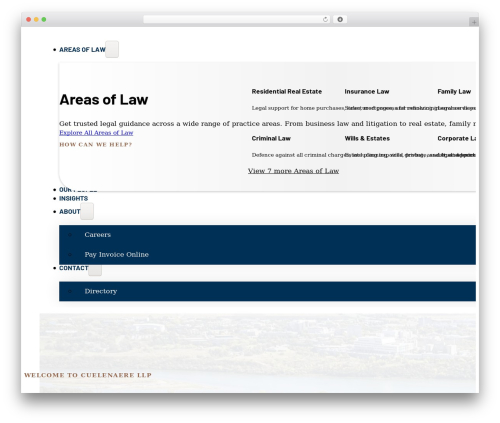Follow Explore All Areas of Law link

[96, 133]
